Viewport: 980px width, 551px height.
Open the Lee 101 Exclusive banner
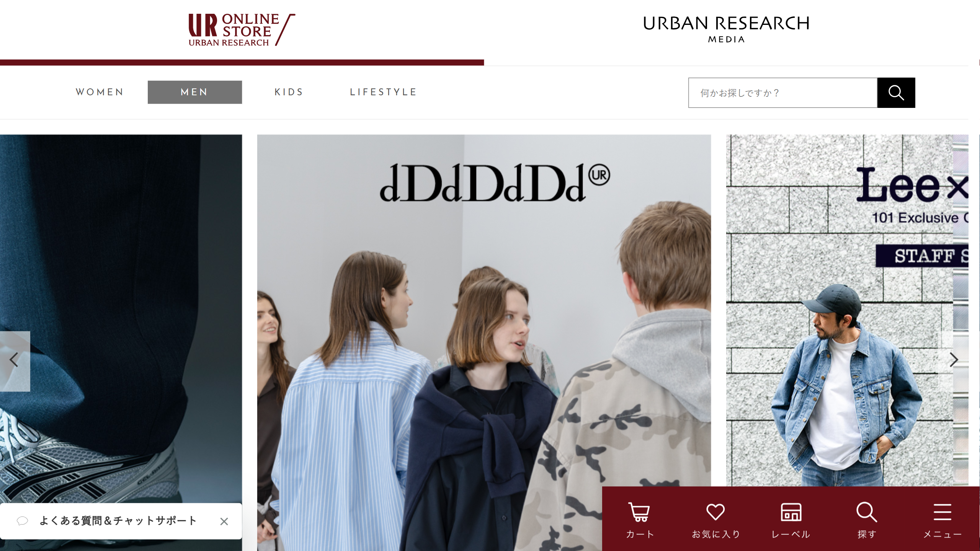pos(847,310)
